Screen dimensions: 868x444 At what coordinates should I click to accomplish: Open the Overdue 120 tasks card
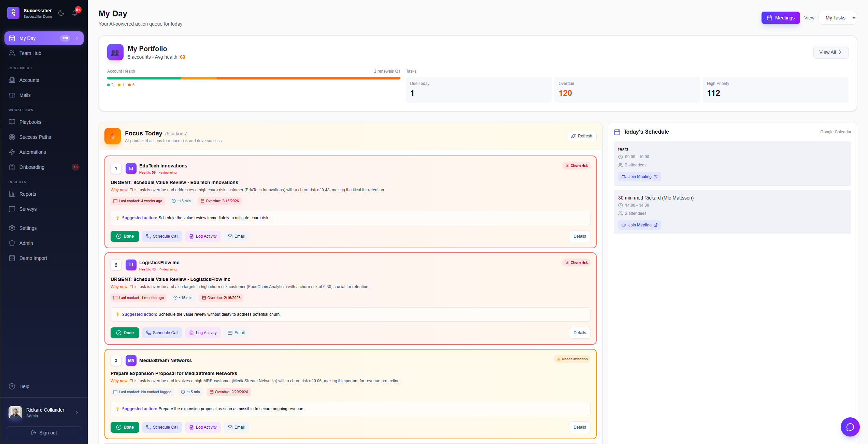(627, 89)
